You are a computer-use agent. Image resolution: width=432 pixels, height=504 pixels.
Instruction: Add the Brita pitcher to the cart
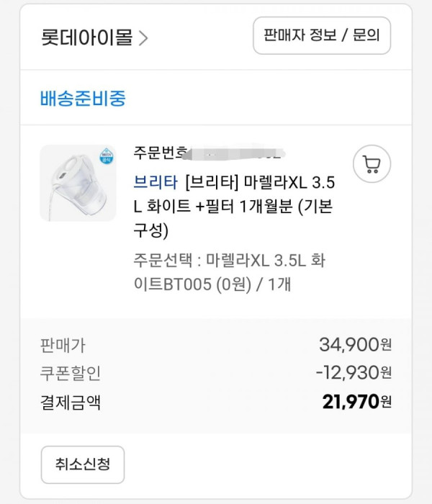(x=372, y=164)
